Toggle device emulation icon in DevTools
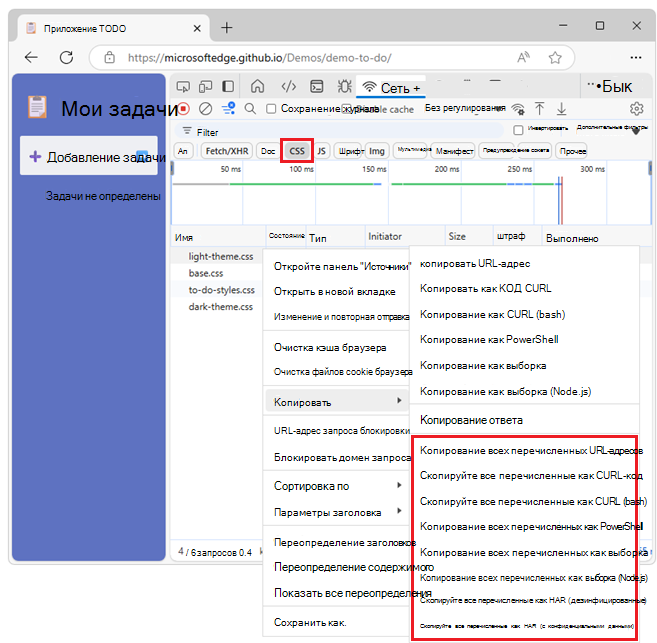 [x=205, y=87]
